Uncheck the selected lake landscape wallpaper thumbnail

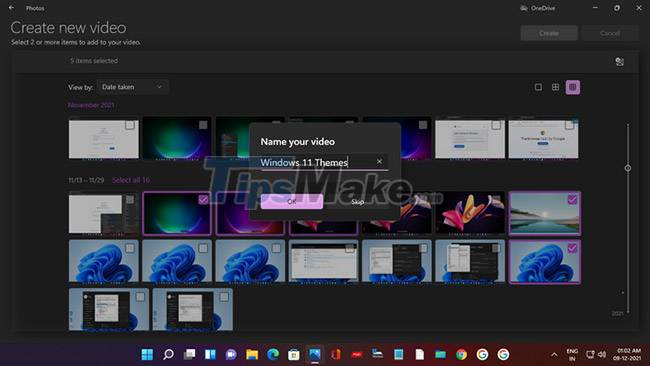[x=572, y=200]
